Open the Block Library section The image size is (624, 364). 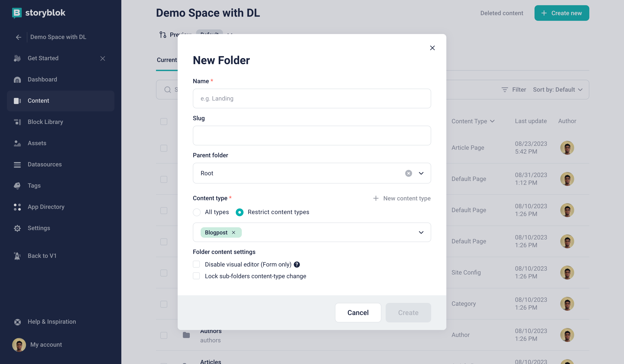click(45, 122)
